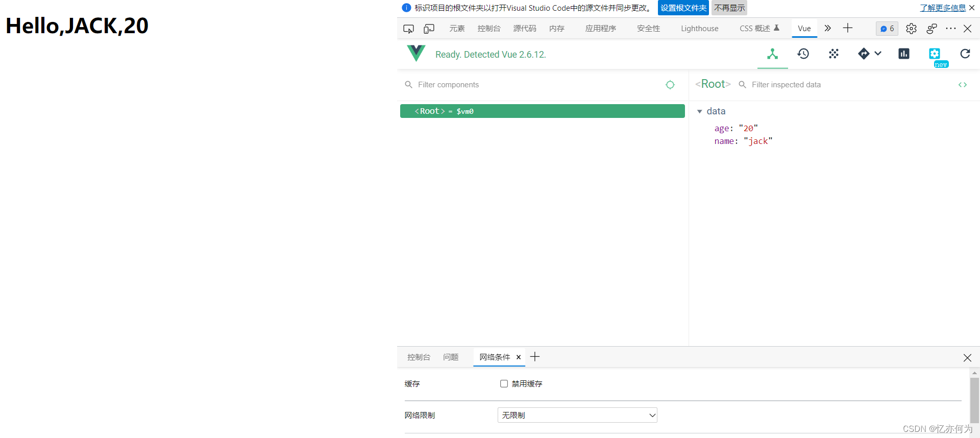Dismiss the info notification bar
Viewport: 980px width, 438px height.
[972, 8]
